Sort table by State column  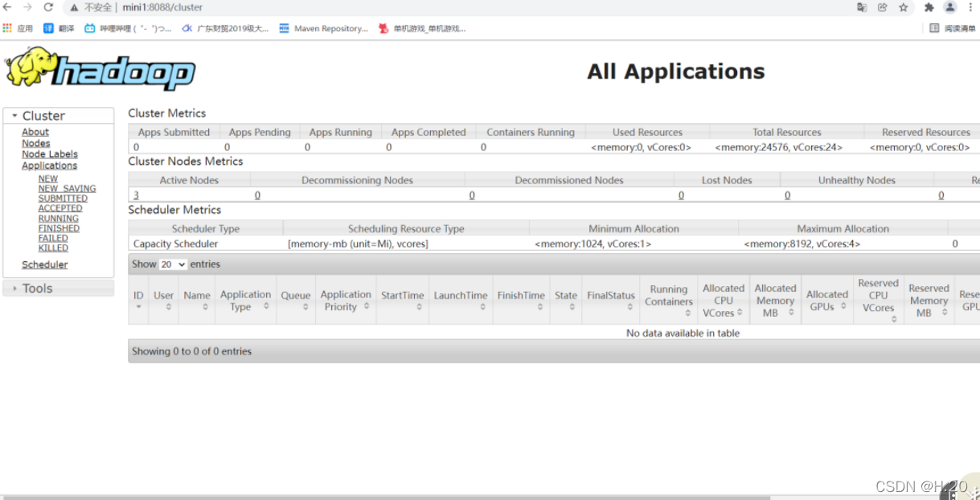(566, 301)
